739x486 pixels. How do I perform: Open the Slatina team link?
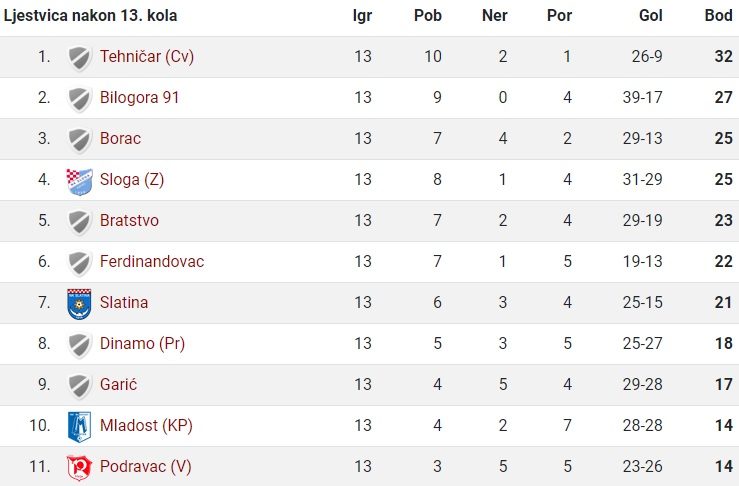point(124,303)
